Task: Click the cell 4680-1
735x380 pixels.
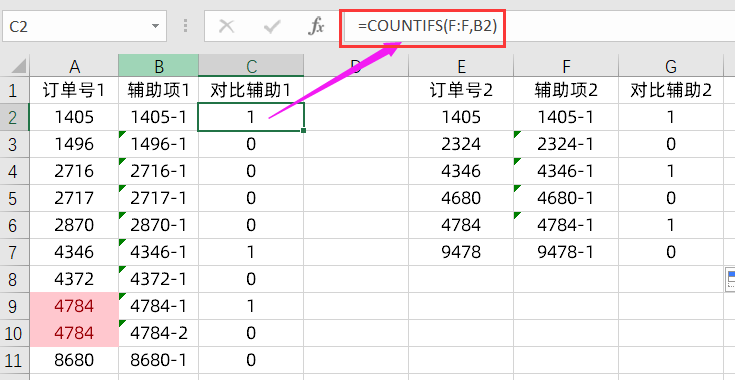Action: pos(566,198)
